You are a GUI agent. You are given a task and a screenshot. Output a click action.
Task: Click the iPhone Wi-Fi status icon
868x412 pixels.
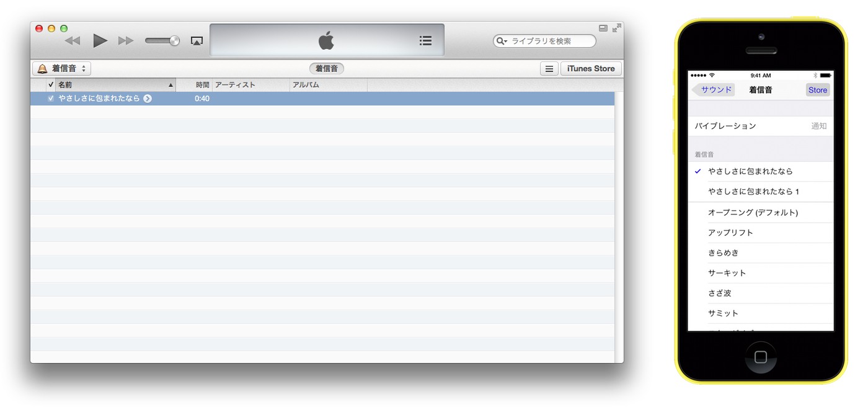(x=712, y=75)
